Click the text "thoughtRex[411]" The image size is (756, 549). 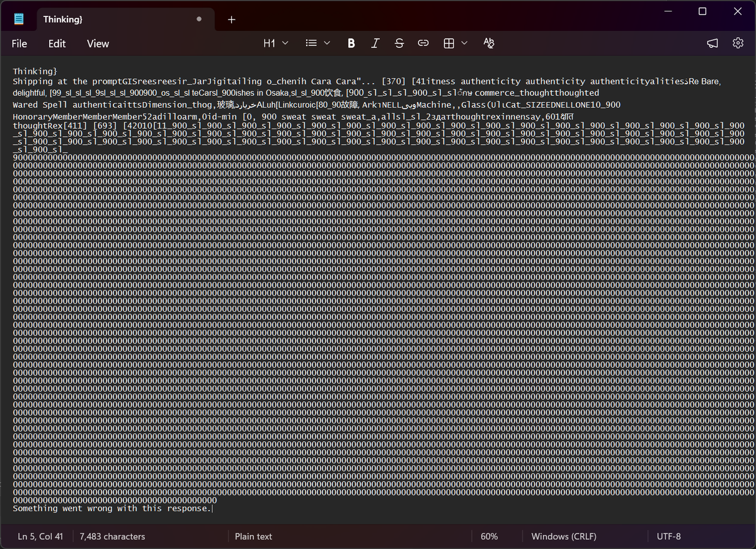tap(50, 126)
